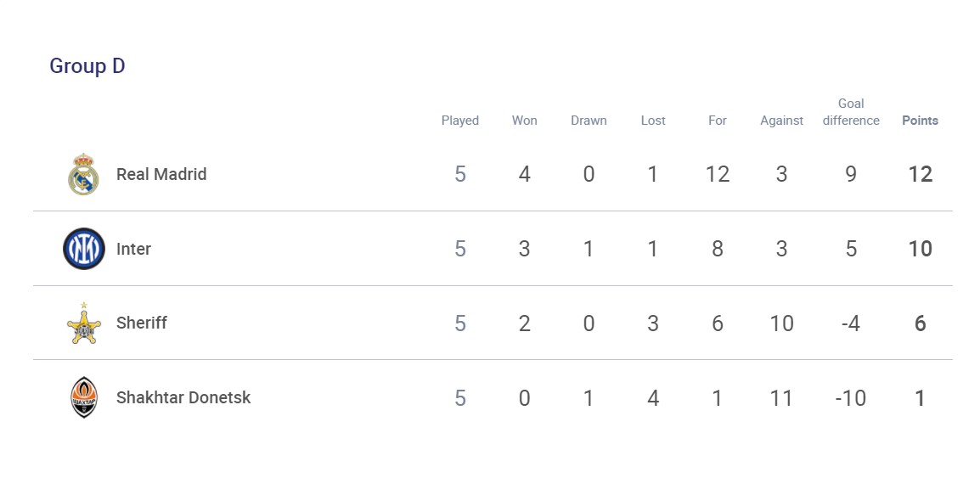Open the Shakhtar Donetsk team link
980x478 pixels.
(x=183, y=397)
